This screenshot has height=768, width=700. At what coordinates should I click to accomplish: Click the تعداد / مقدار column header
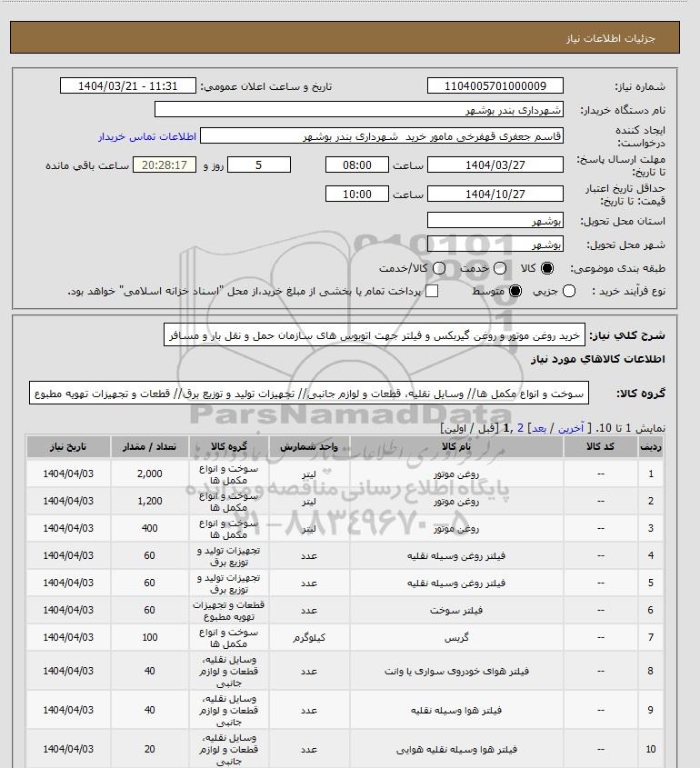(149, 446)
